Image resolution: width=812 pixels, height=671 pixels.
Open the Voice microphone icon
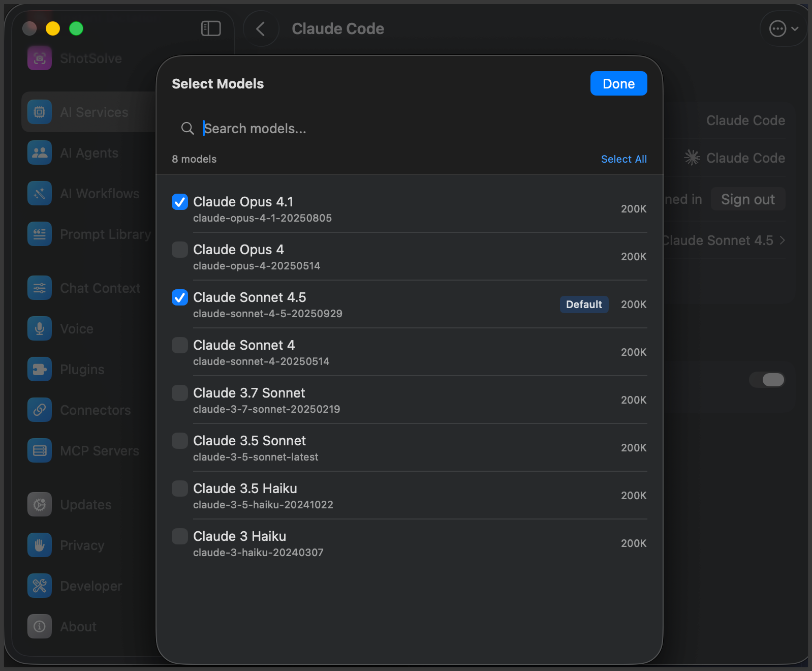40,328
